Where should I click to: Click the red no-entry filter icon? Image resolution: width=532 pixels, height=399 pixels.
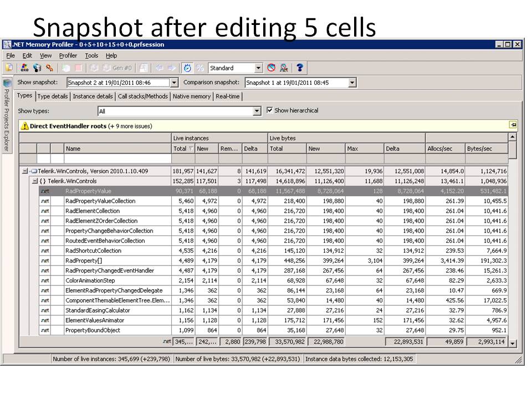tap(271, 68)
